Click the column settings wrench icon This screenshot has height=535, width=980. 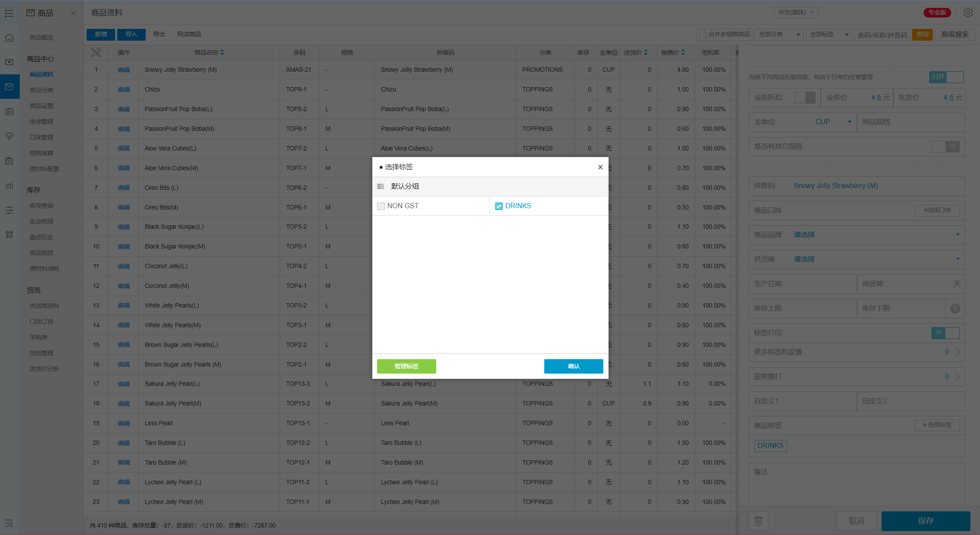click(96, 52)
